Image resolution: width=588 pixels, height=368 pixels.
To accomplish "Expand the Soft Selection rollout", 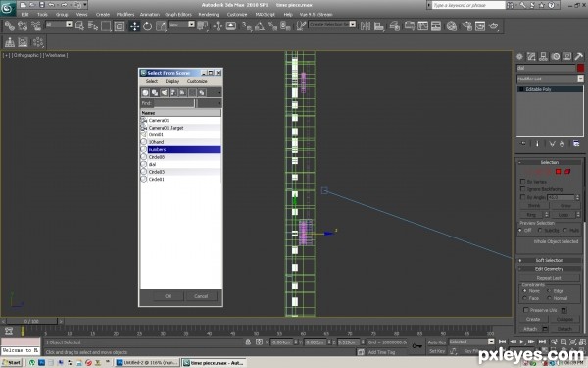I will click(x=550, y=260).
